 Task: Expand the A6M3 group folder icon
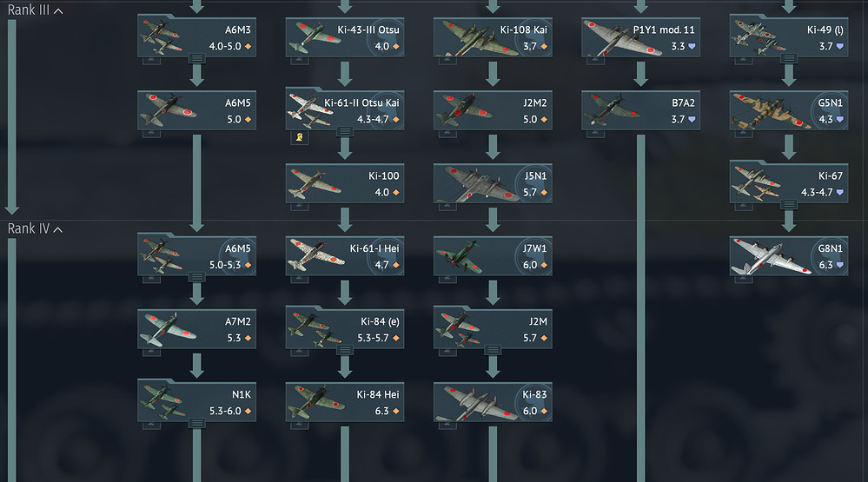pyautogui.click(x=196, y=58)
